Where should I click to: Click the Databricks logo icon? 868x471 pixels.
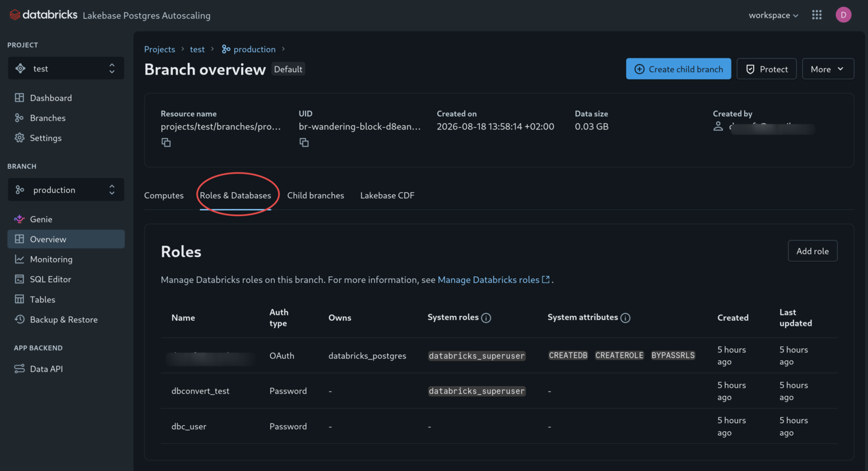click(14, 15)
